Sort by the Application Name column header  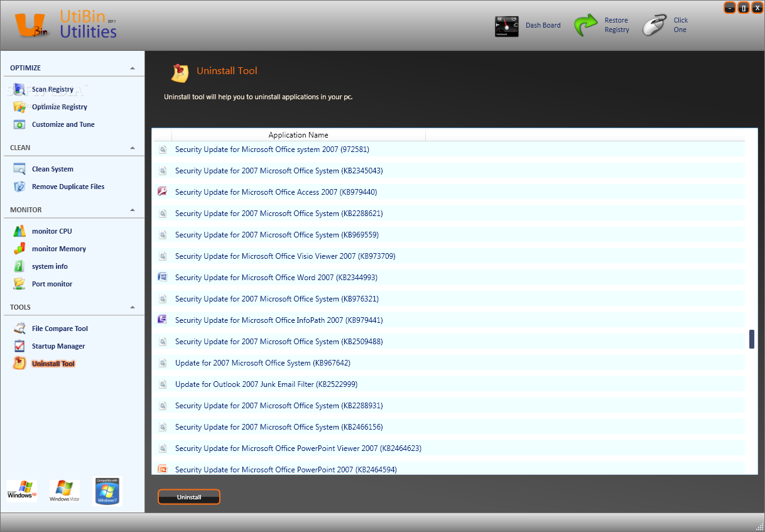298,135
